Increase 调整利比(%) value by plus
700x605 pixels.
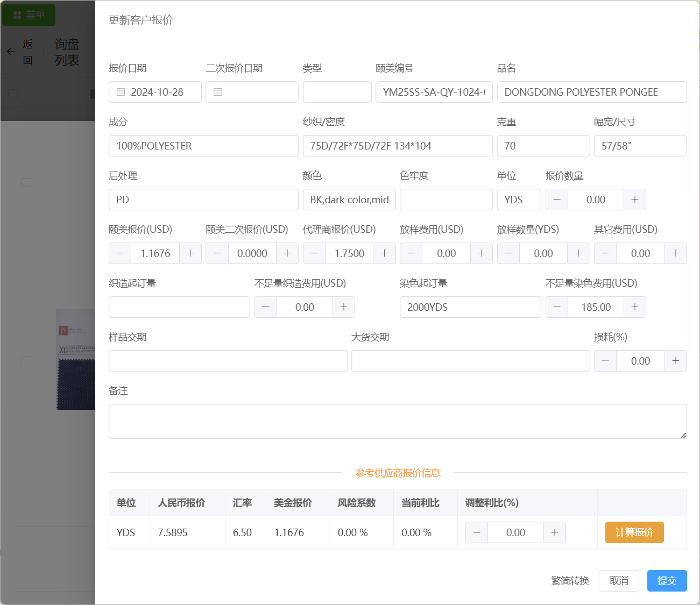tap(555, 532)
